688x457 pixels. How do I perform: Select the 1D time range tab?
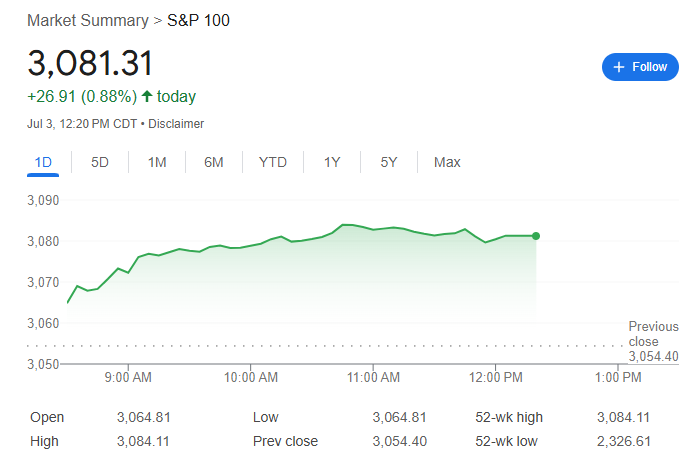(43, 162)
